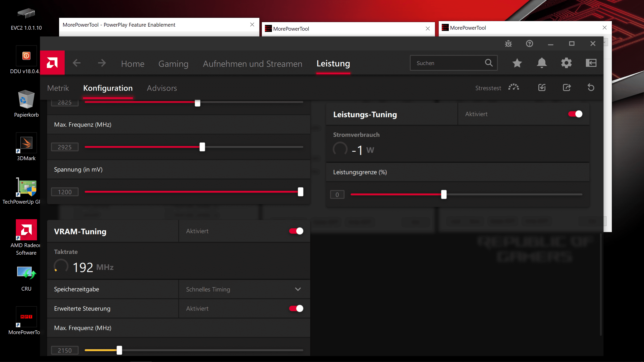Toggle VRAM-Tuning switch off
This screenshot has width=644, height=362.
coord(296,231)
